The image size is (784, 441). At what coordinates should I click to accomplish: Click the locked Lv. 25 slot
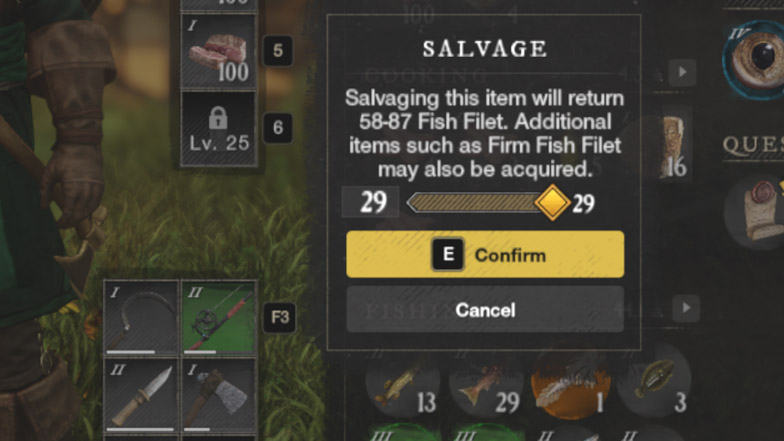click(x=218, y=128)
